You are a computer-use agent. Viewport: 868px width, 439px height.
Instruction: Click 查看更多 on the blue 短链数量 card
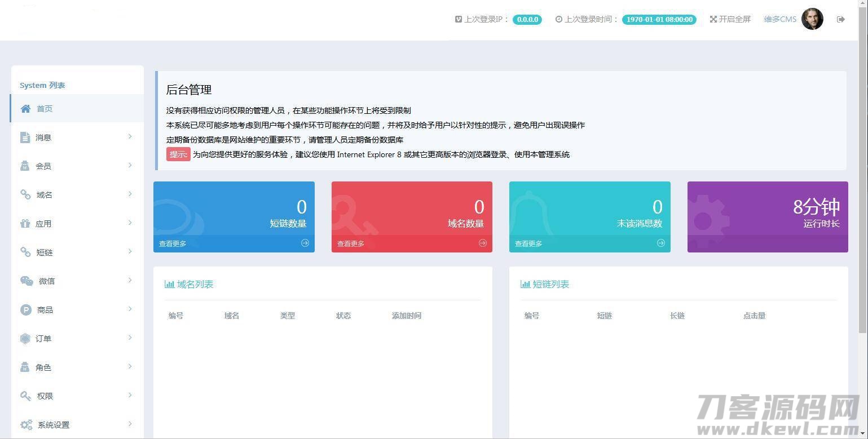tap(172, 243)
